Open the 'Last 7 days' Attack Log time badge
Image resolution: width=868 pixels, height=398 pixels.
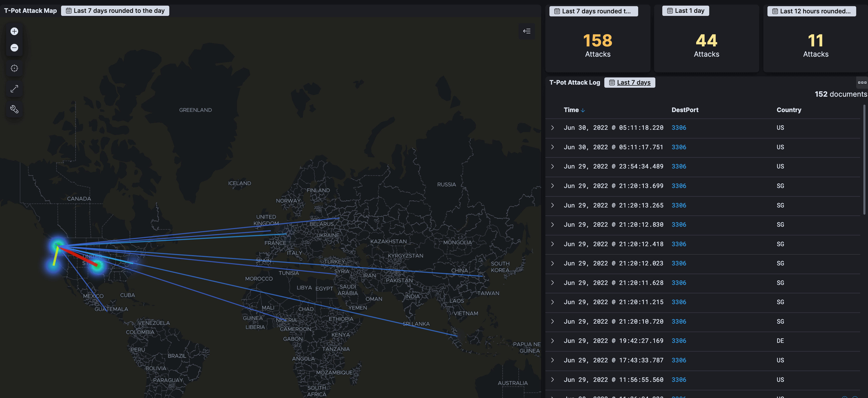pyautogui.click(x=629, y=83)
